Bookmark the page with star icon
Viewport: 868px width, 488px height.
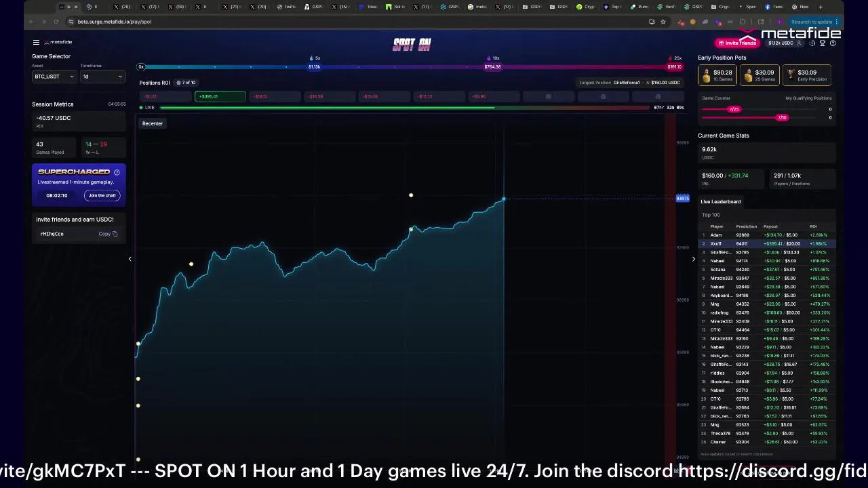pos(663,22)
